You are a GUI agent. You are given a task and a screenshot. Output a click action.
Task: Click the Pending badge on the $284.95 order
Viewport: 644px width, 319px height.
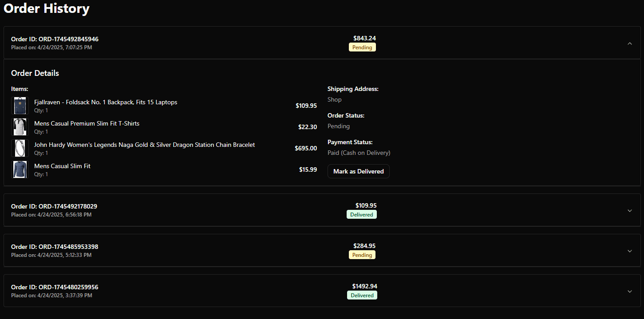pos(362,255)
